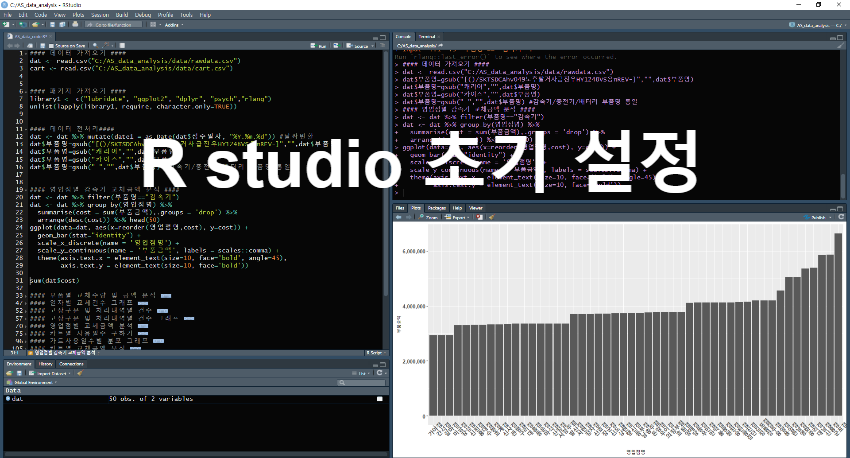Switch to the Terminal tab
The height and width of the screenshot is (458, 850).
coord(428,37)
